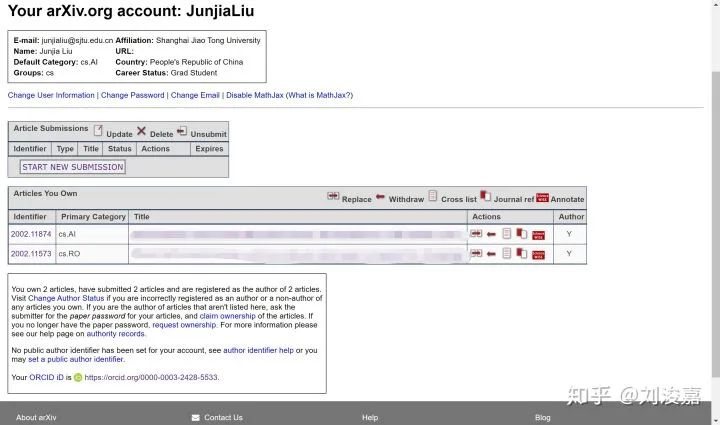Click Replace icon in 2002.11874 row
Viewport: 720px width, 425px height.
click(x=476, y=234)
